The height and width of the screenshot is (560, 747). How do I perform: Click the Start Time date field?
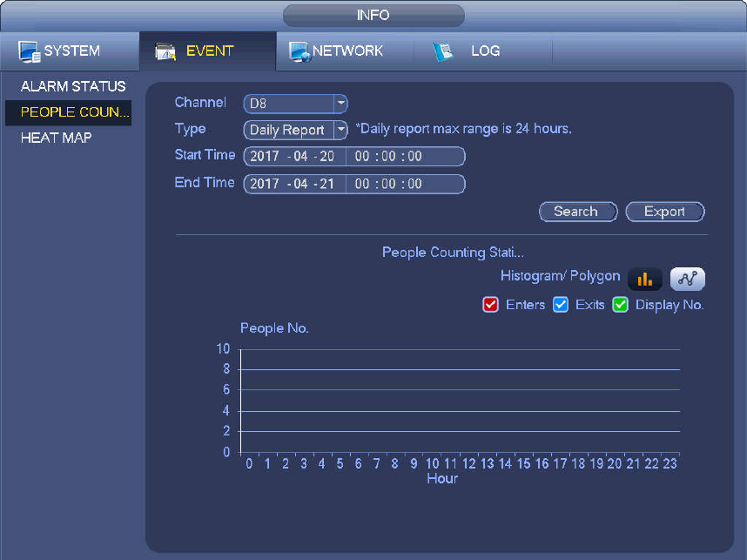[294, 156]
